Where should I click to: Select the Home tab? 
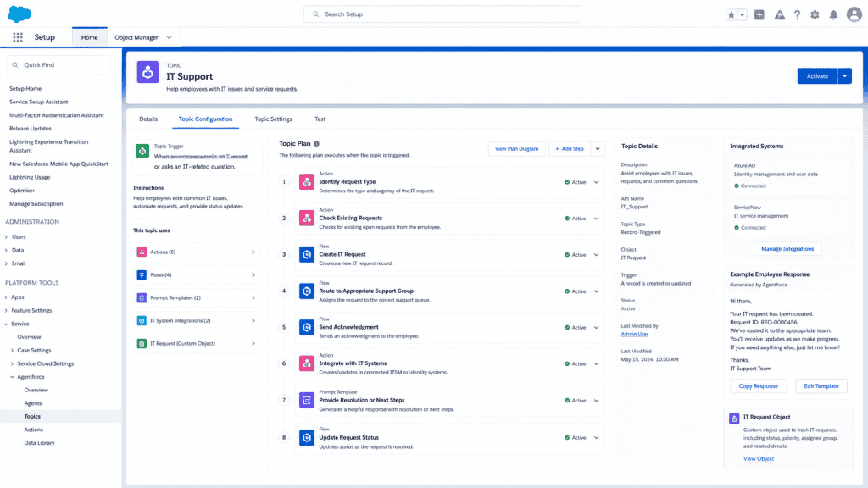click(89, 37)
